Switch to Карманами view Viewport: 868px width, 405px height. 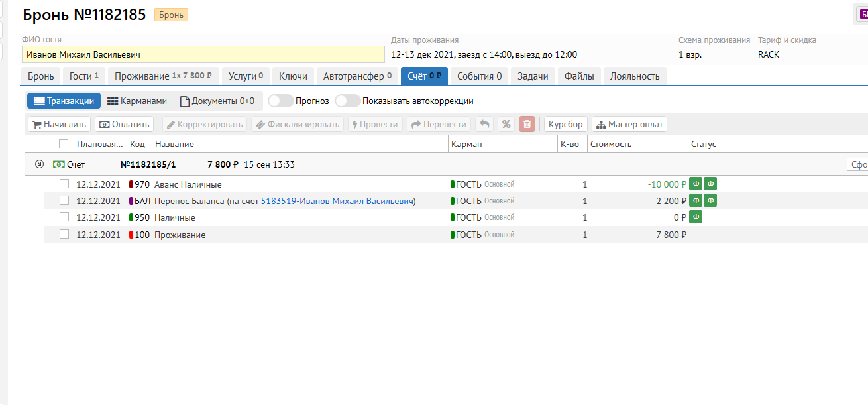tap(137, 101)
